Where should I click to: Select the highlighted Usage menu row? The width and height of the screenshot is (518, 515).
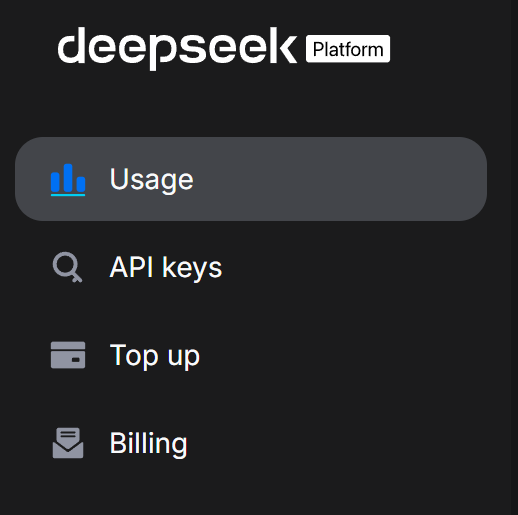pos(251,179)
